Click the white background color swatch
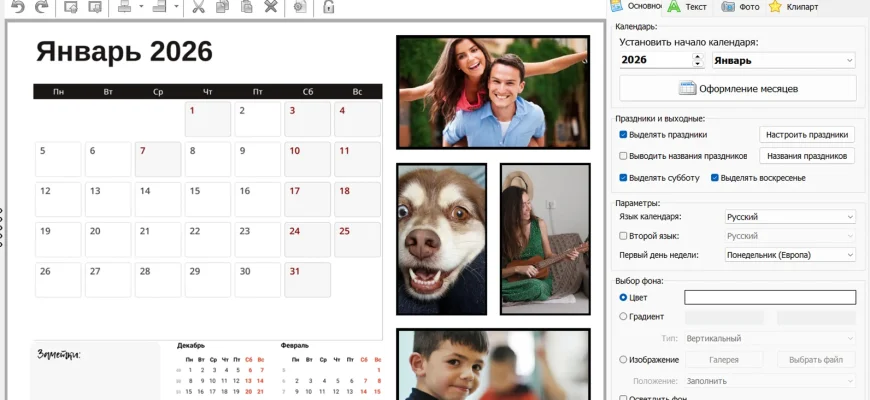The height and width of the screenshot is (400, 870). click(x=770, y=297)
